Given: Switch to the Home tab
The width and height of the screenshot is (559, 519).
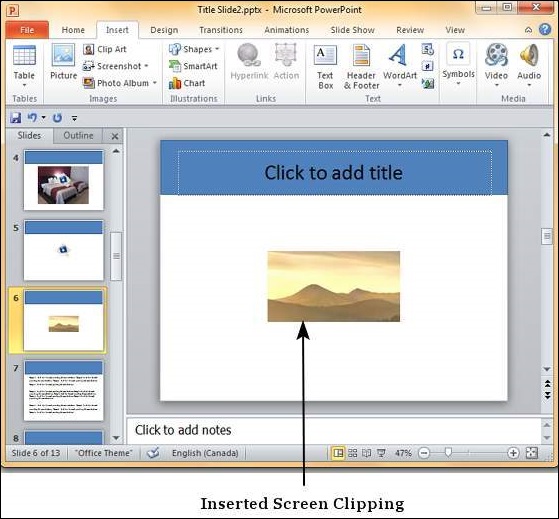Looking at the screenshot, I should tap(73, 30).
